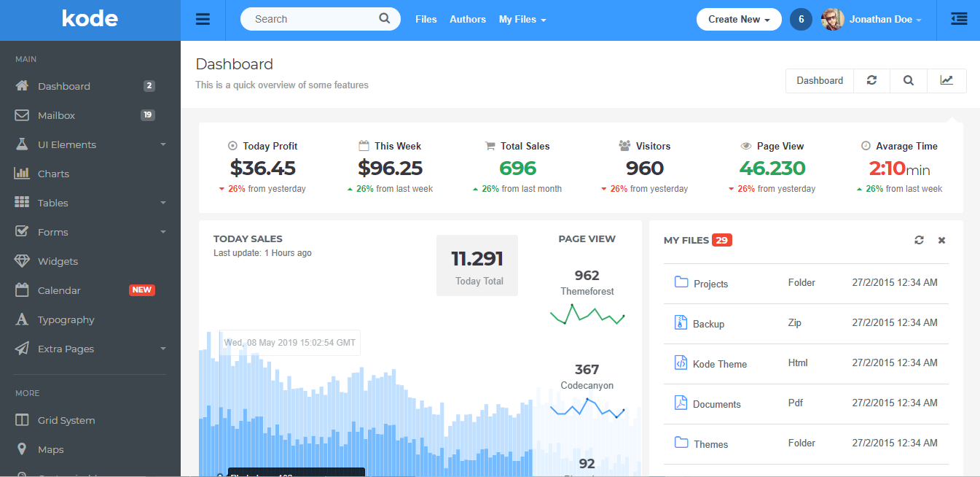Open the Calendar page in sidebar

coord(59,290)
